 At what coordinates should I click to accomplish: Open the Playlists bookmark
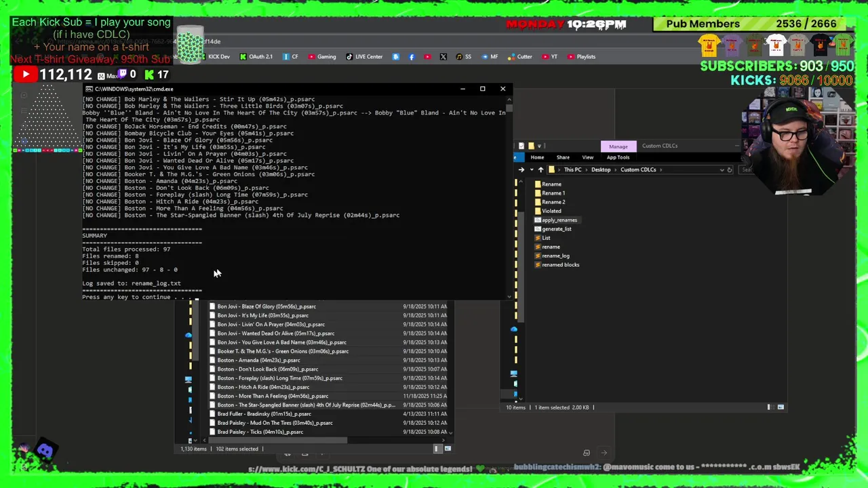click(x=582, y=57)
